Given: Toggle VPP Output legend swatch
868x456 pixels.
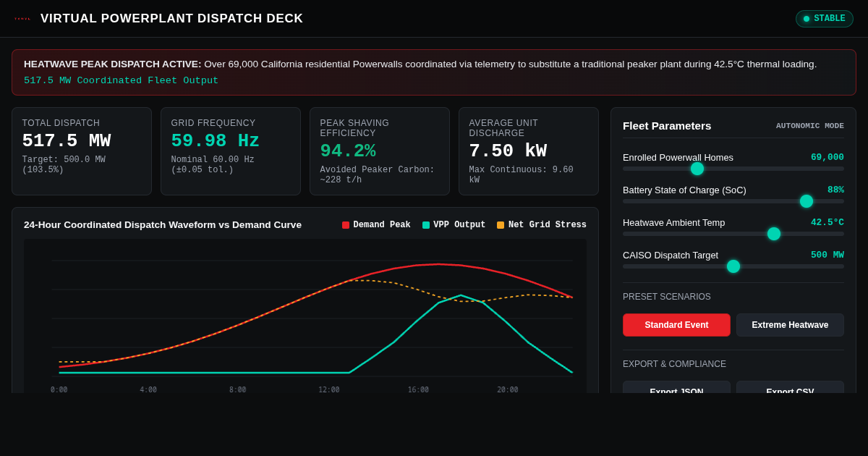Looking at the screenshot, I should [426, 225].
